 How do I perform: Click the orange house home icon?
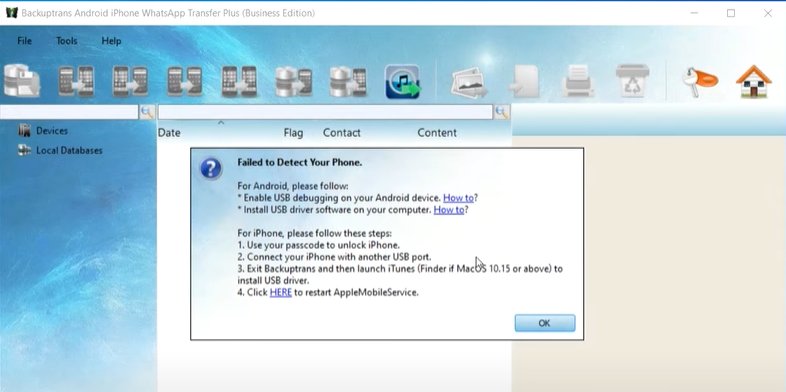coord(753,81)
